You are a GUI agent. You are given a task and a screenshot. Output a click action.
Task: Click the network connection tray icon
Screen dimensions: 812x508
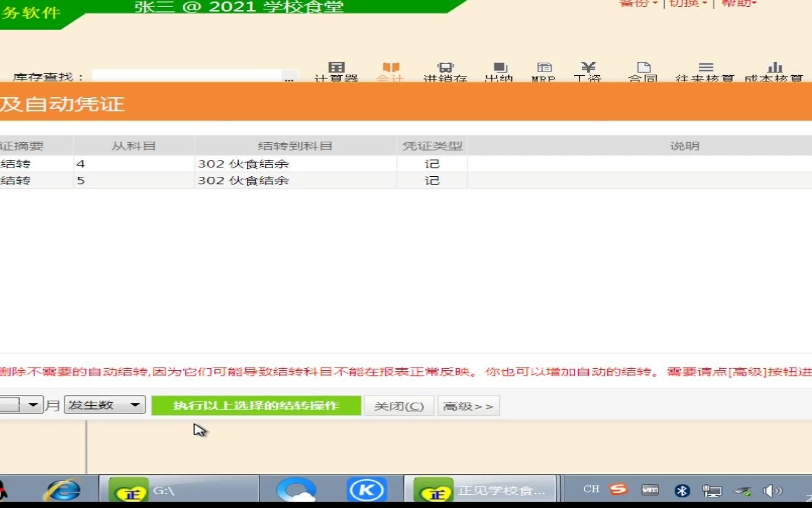[712, 490]
